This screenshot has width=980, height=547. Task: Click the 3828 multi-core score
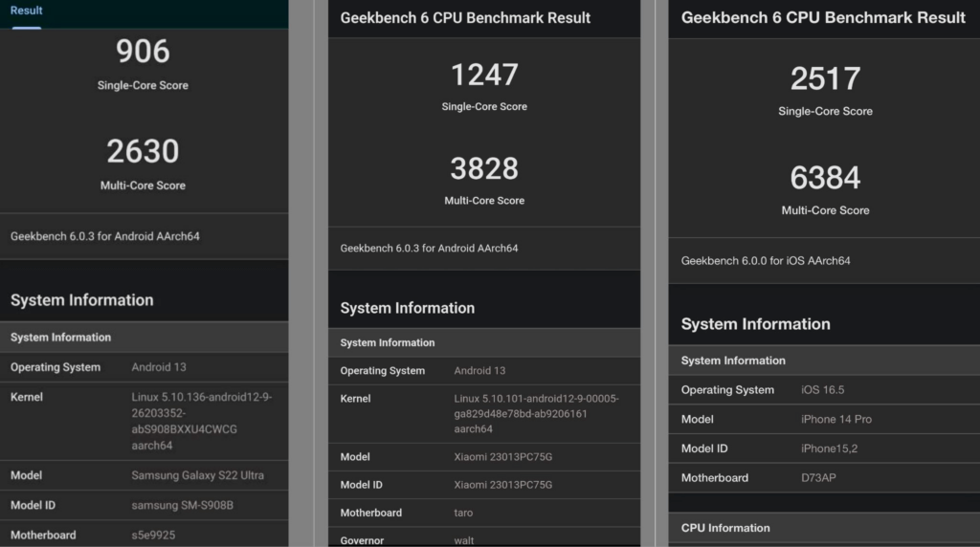pos(484,168)
